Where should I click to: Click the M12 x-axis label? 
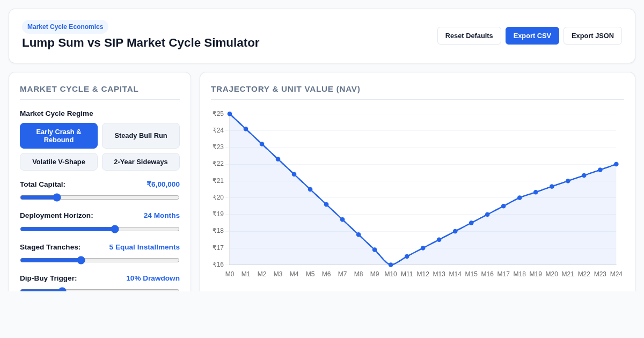pos(423,274)
